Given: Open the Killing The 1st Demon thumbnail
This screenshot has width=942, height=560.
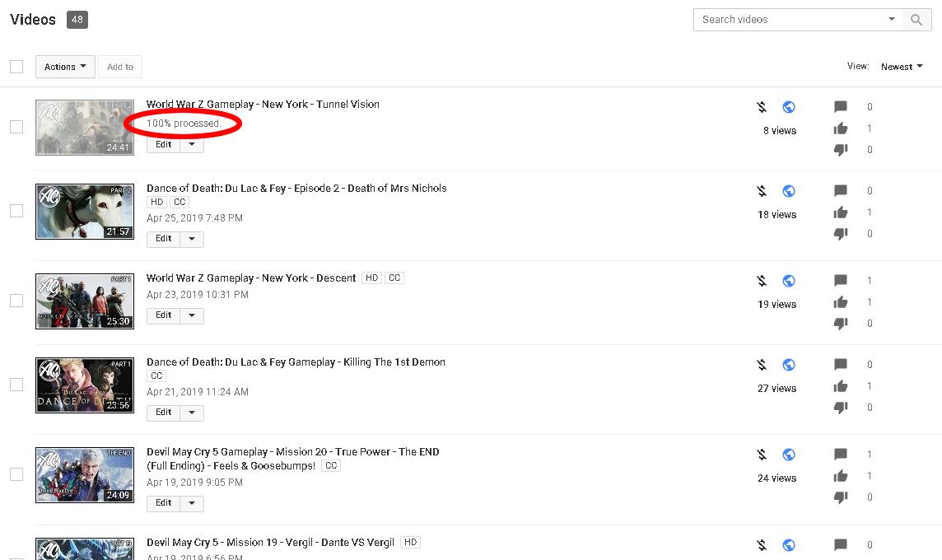Looking at the screenshot, I should pos(85,385).
